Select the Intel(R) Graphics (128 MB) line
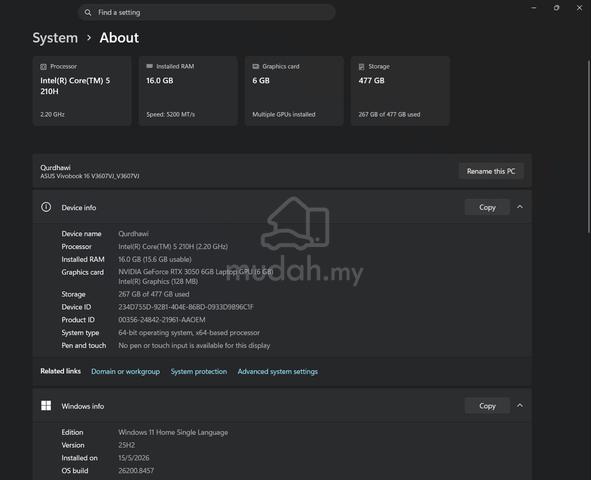591x480 pixels. [x=158, y=281]
